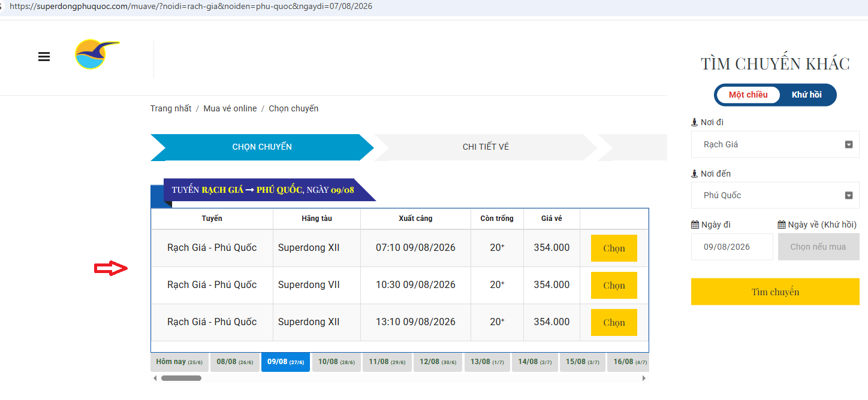Click the calendar icon beside Ngày đi

click(695, 225)
